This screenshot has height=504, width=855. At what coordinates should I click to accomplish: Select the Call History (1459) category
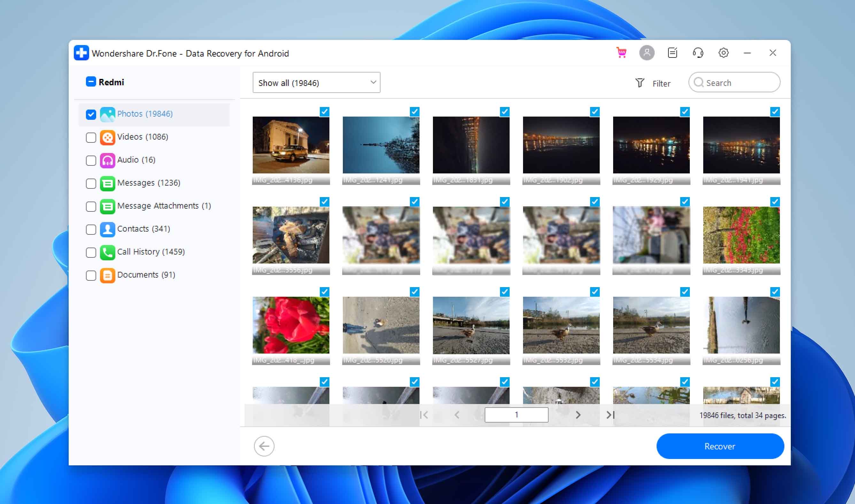tap(154, 253)
